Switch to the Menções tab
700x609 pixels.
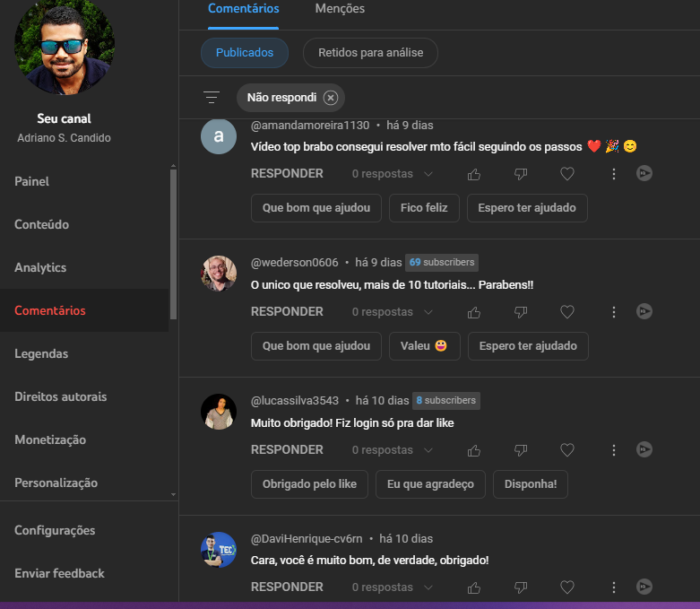point(340,9)
